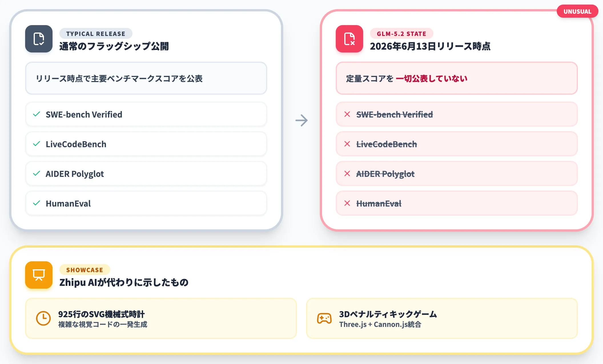Click the dark document-check icon for typical release

[x=39, y=39]
